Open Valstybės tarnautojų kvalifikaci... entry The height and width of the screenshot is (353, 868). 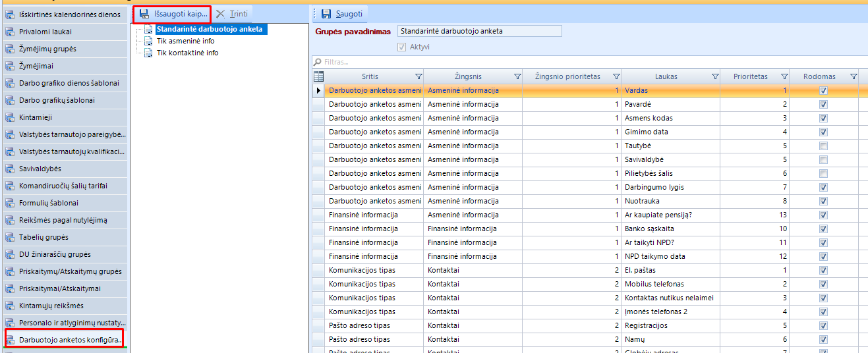(x=65, y=151)
